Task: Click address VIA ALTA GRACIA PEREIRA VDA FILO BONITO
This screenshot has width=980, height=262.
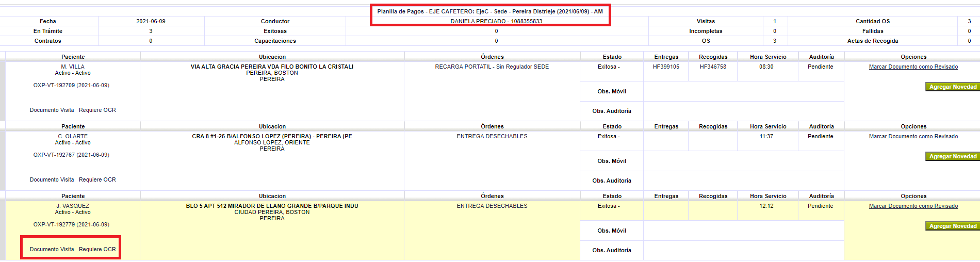Action: point(272,67)
